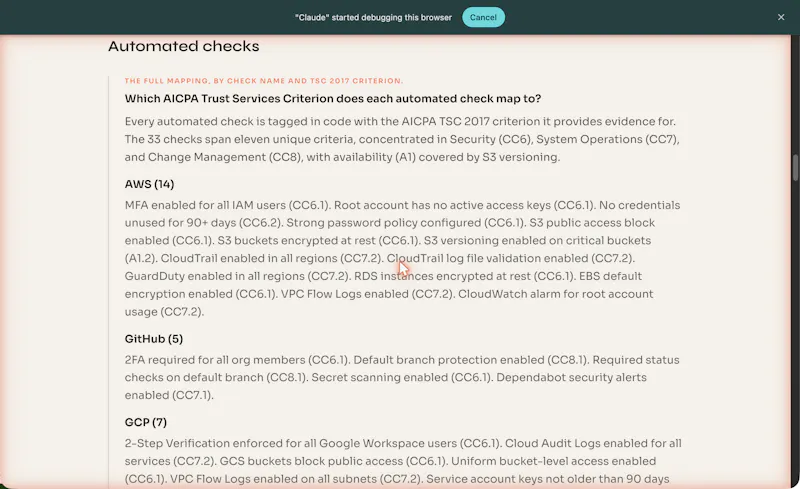
Task: Click text "CloudTrail log file validation enabled"
Action: pos(487,258)
